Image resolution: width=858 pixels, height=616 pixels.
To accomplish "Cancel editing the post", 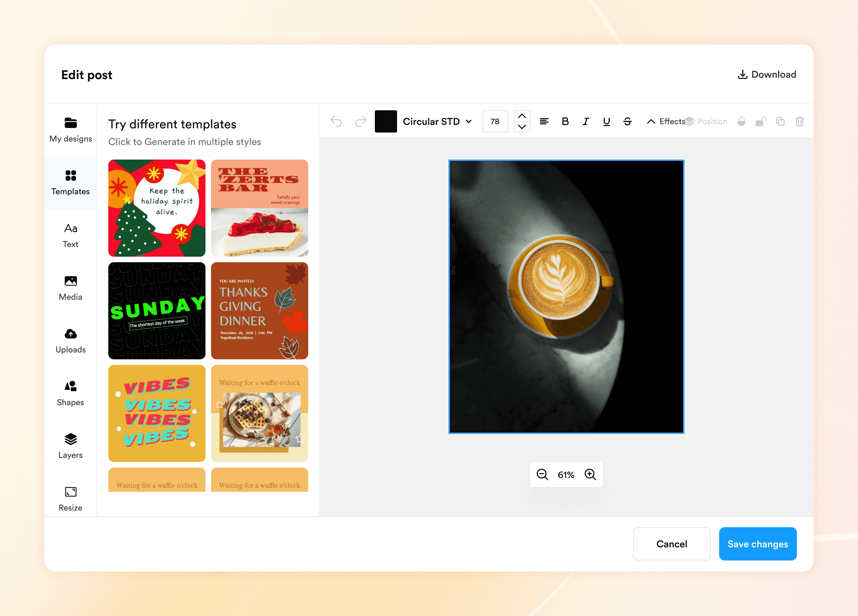I will click(672, 544).
